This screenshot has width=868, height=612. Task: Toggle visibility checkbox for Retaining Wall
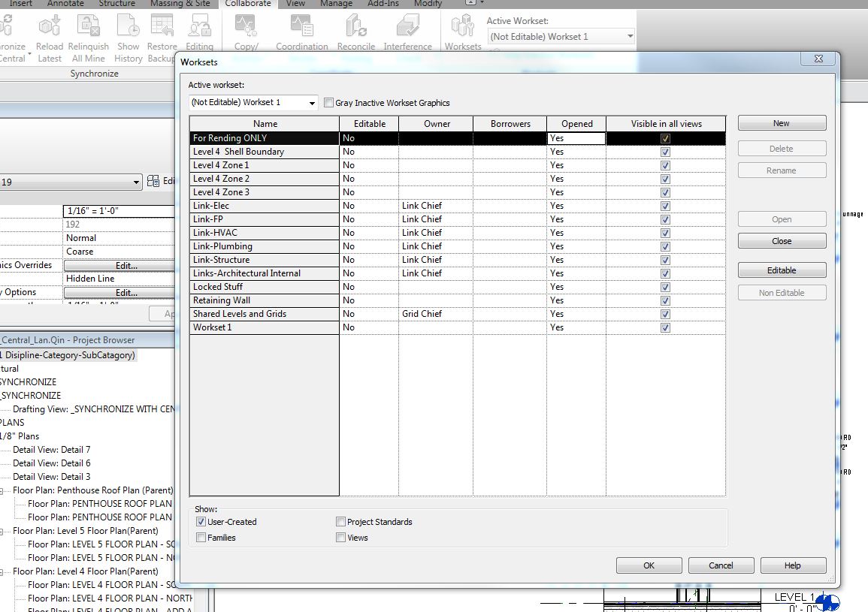[665, 300]
